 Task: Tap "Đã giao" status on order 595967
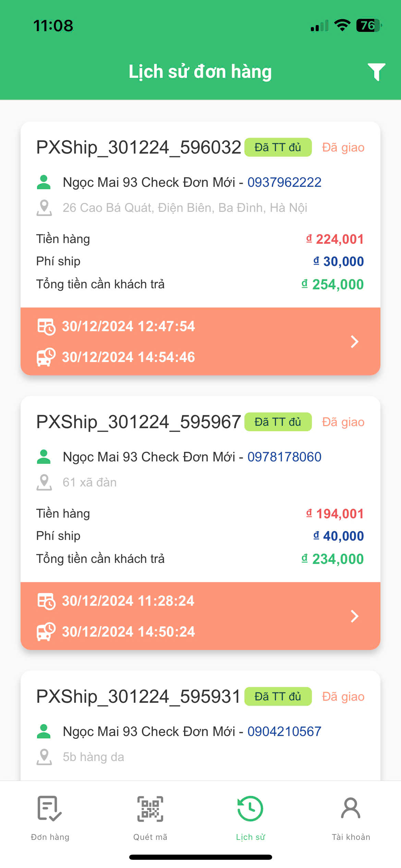(343, 422)
